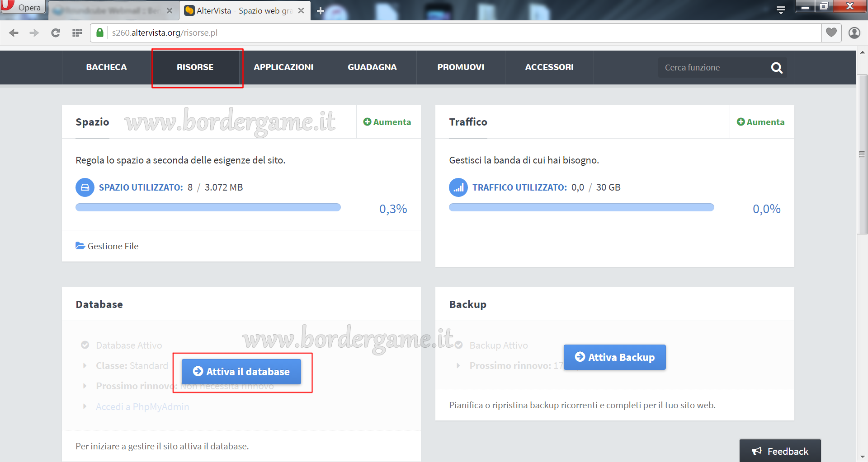Screen dimensions: 868x462
Task: Click the plus icon next to Spazio Aumenta
Action: 367,122
